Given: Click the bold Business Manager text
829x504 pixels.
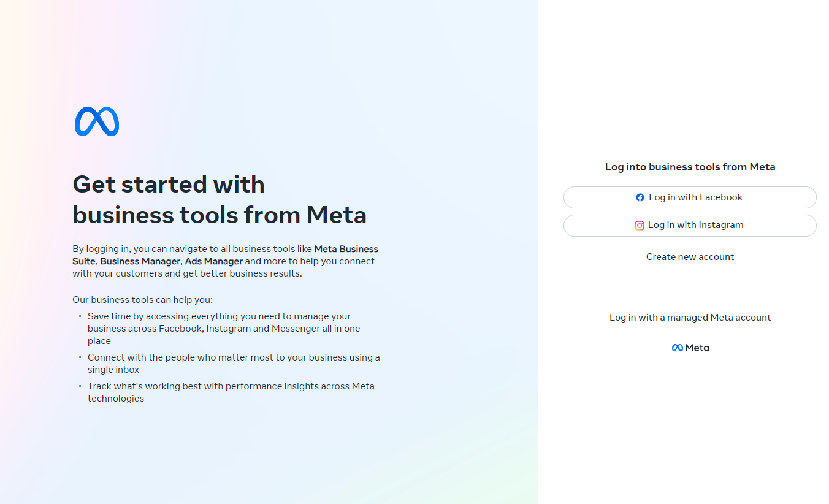Looking at the screenshot, I should coord(140,261).
